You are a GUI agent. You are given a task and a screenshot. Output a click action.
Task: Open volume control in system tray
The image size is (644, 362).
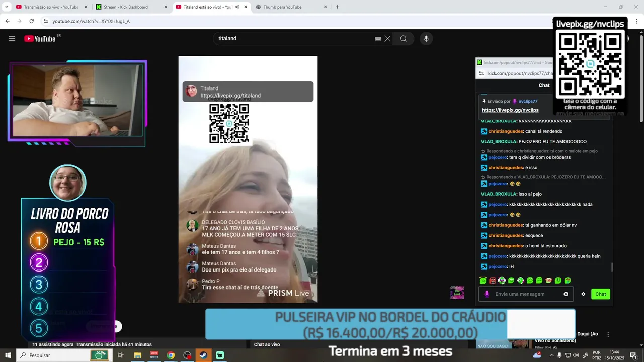pyautogui.click(x=577, y=355)
